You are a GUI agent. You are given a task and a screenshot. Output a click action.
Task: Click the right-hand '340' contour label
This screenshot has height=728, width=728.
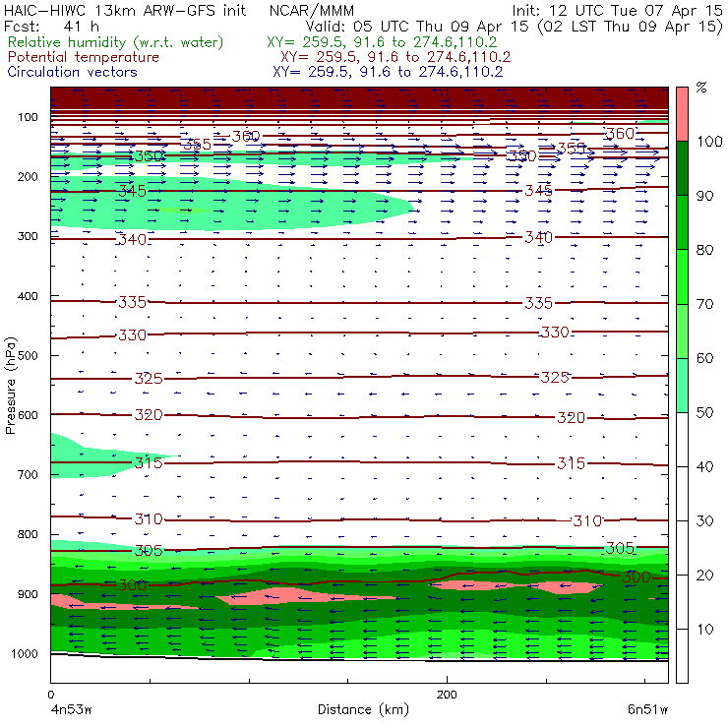click(538, 238)
